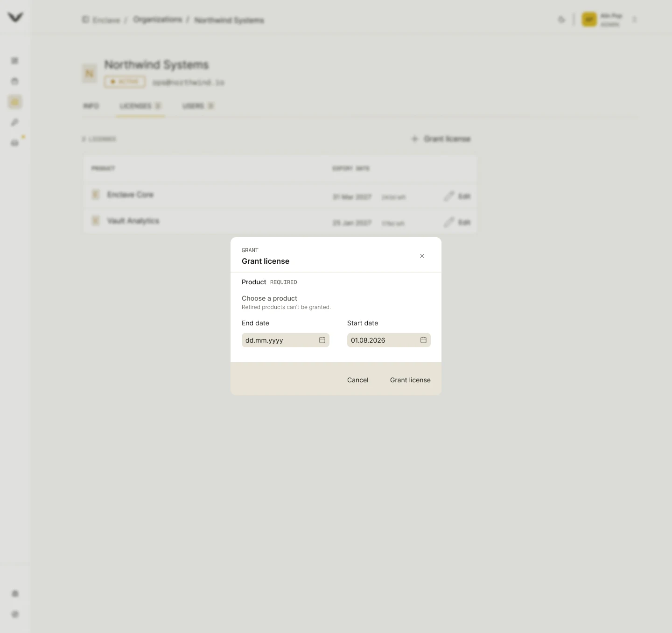672x633 pixels.
Task: Open the End date calendar picker icon
Action: point(322,340)
